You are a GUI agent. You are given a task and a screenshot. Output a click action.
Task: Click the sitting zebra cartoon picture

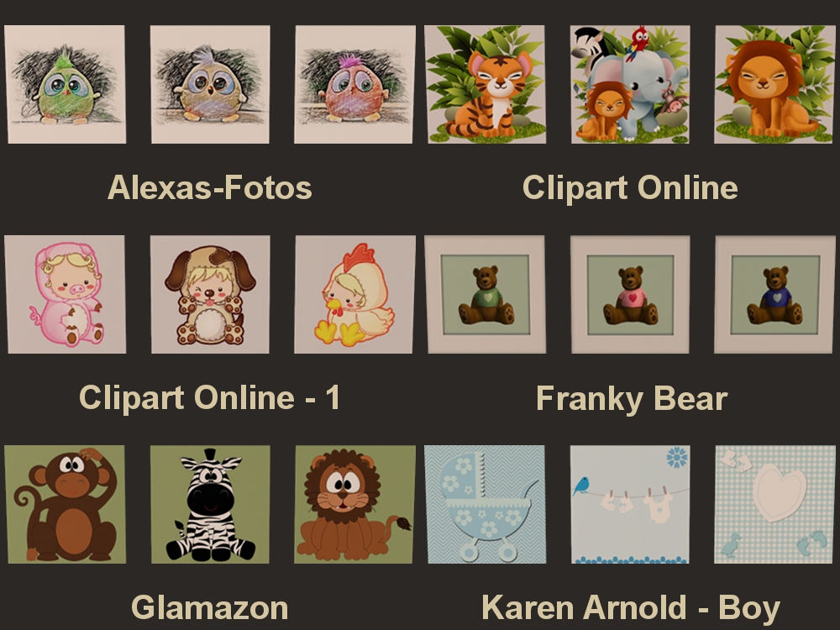[x=210, y=504]
